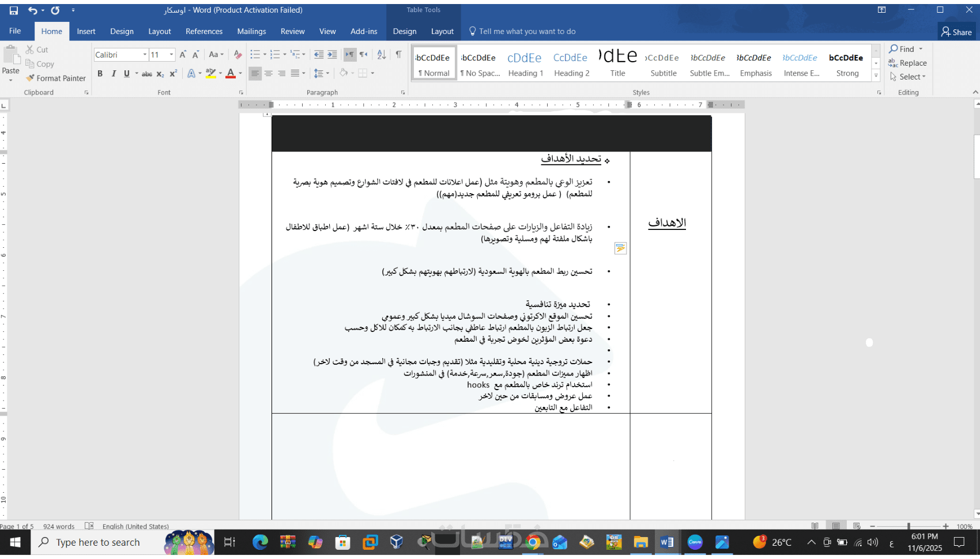Sort the selected paragraphs
This screenshot has width=980, height=559.
tap(382, 55)
